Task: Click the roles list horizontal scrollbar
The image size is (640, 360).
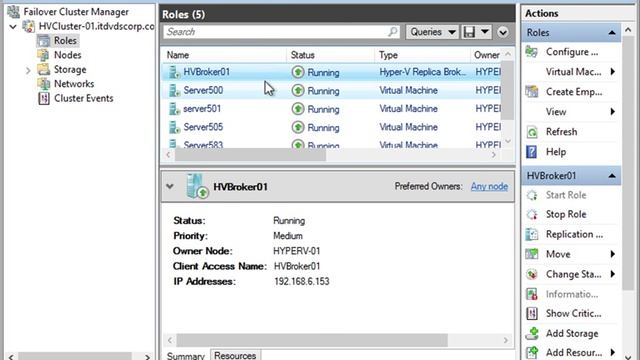Action: point(250,155)
